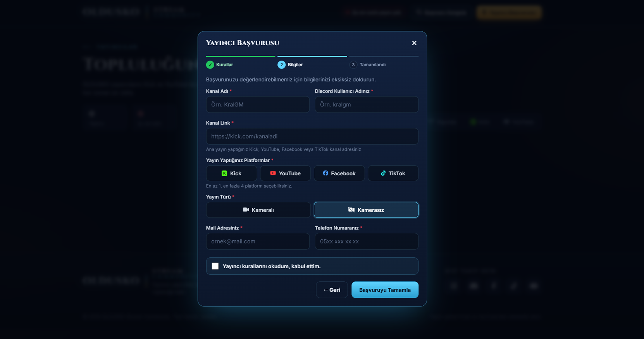This screenshot has height=339, width=644.
Task: Focus the Kanal Adı input field
Action: coord(258,104)
